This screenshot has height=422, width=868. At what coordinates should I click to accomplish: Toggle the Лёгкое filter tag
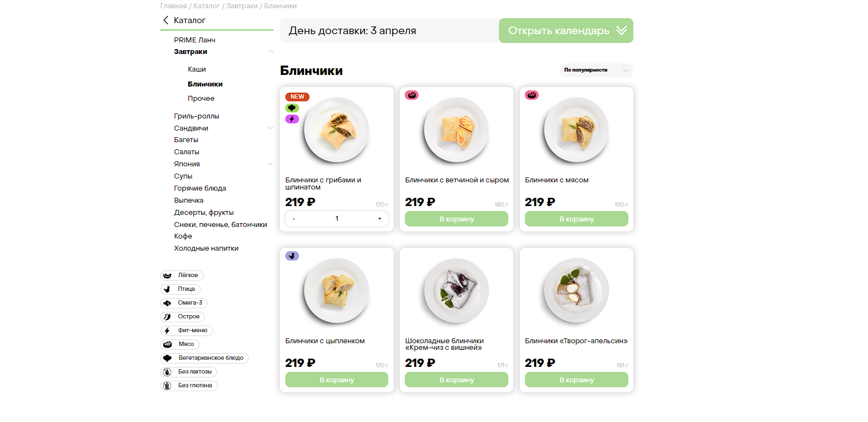(182, 275)
